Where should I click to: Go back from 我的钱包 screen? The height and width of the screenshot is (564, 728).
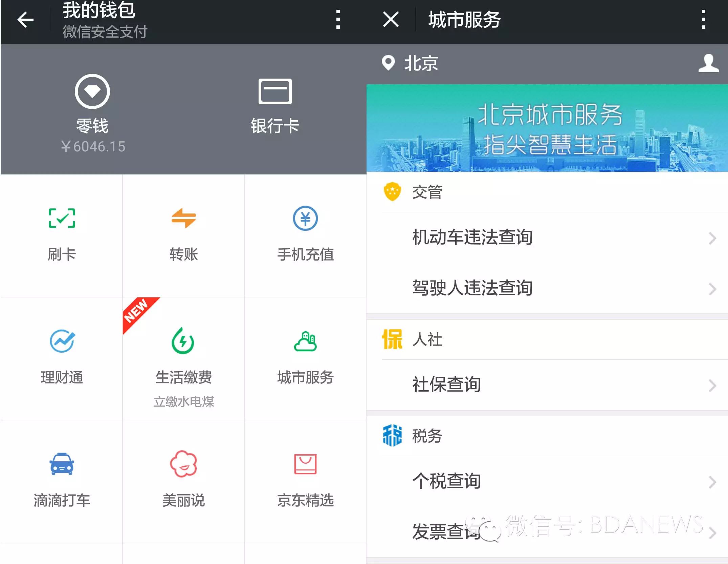(x=25, y=20)
